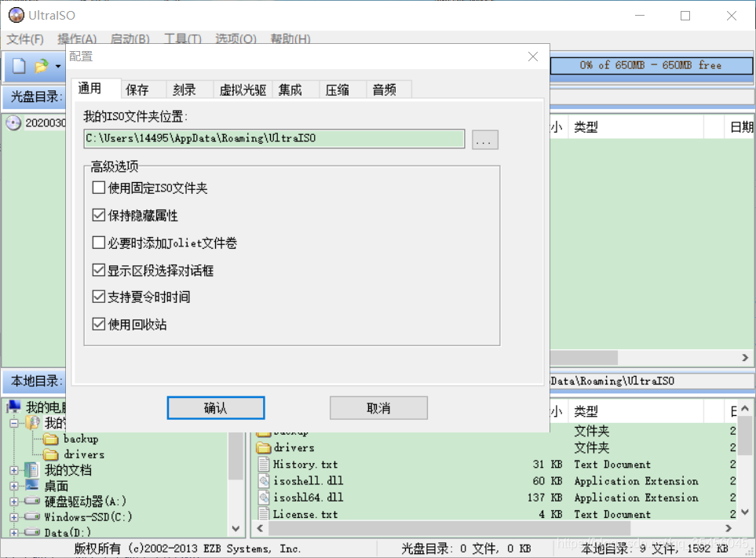Click the Desktop (桌面) tree item
Image resolution: width=756 pixels, height=558 pixels.
click(x=56, y=486)
